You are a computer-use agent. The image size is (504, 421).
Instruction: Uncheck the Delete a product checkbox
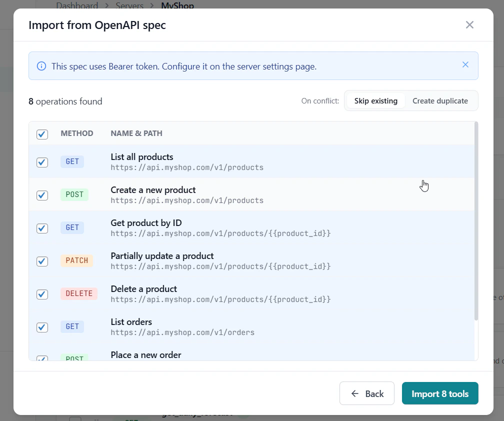coord(42,294)
